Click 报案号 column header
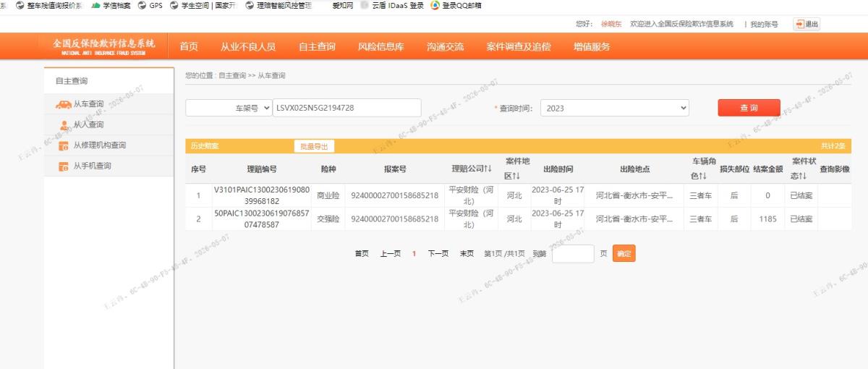The width and height of the screenshot is (868, 369). pos(395,169)
